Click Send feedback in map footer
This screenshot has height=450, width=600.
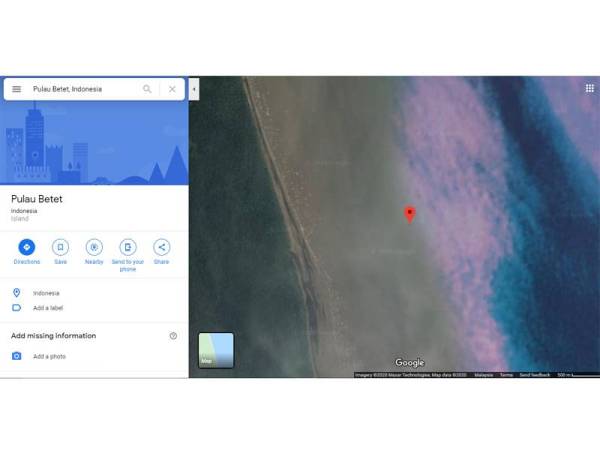point(535,375)
